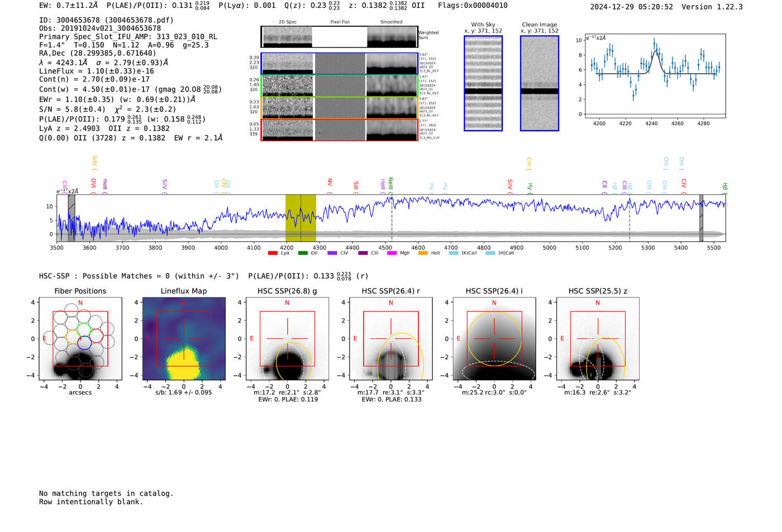This screenshot has width=782, height=532.
Task: Select the red-bordered fiber 2D spectrum row
Action: [x=340, y=130]
